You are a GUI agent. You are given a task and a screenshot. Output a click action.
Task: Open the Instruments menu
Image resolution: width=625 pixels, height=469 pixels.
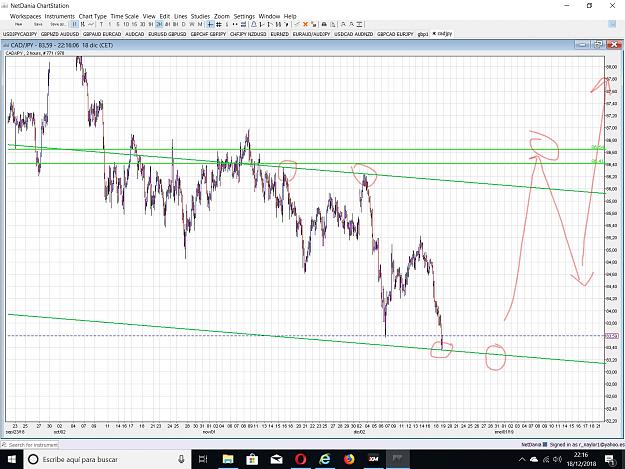tap(60, 16)
